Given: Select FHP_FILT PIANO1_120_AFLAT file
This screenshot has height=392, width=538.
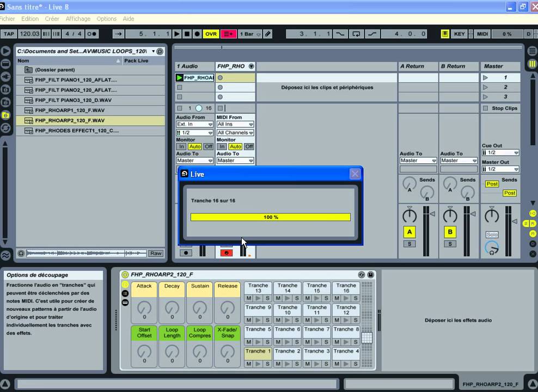Looking at the screenshot, I should coord(90,80).
